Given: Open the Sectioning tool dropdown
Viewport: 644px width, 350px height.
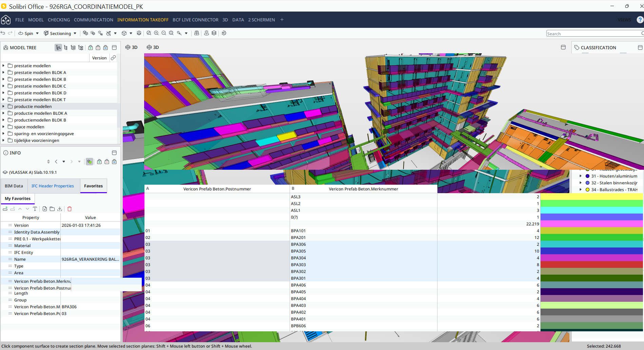Looking at the screenshot, I should point(75,34).
